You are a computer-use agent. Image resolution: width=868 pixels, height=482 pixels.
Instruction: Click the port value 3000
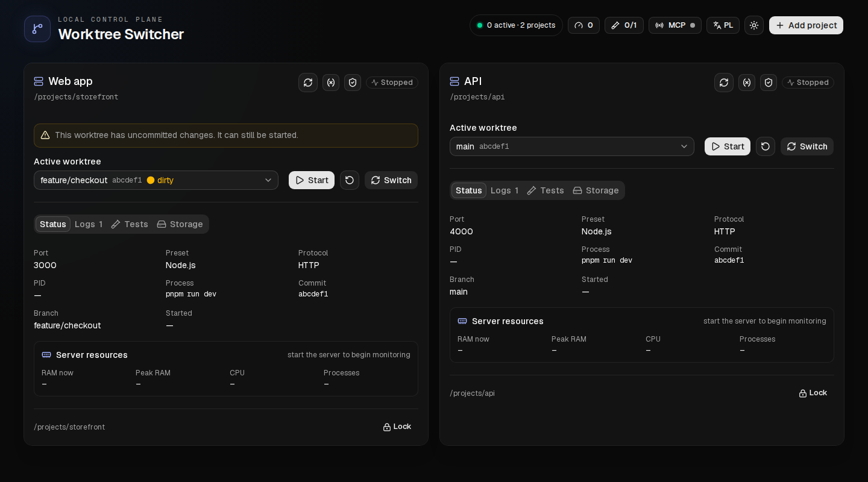click(45, 265)
